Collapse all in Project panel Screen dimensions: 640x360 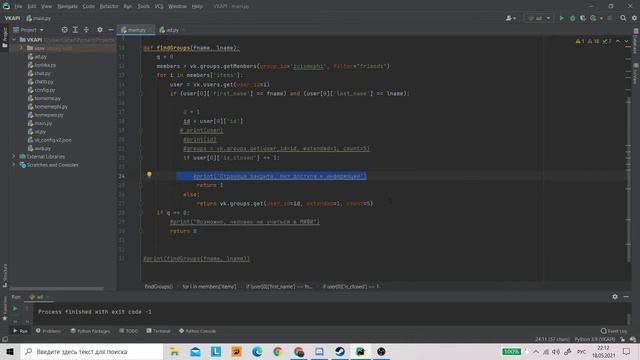tap(86, 30)
